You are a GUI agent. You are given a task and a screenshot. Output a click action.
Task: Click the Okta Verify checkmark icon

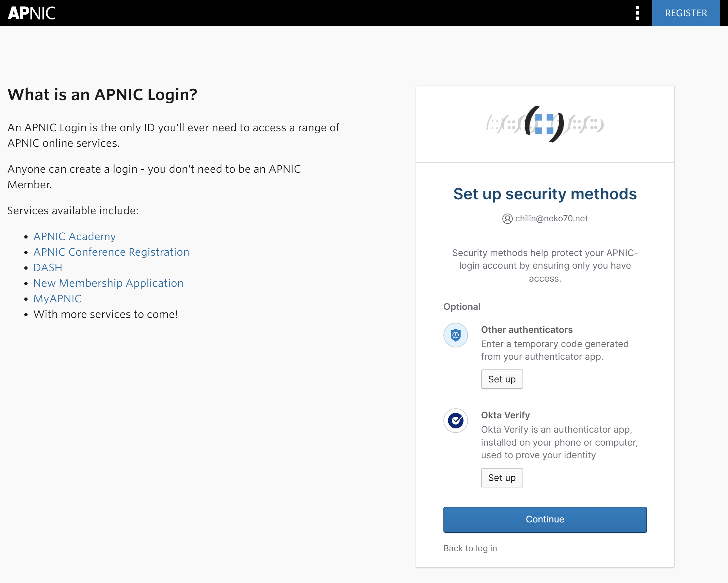point(455,421)
